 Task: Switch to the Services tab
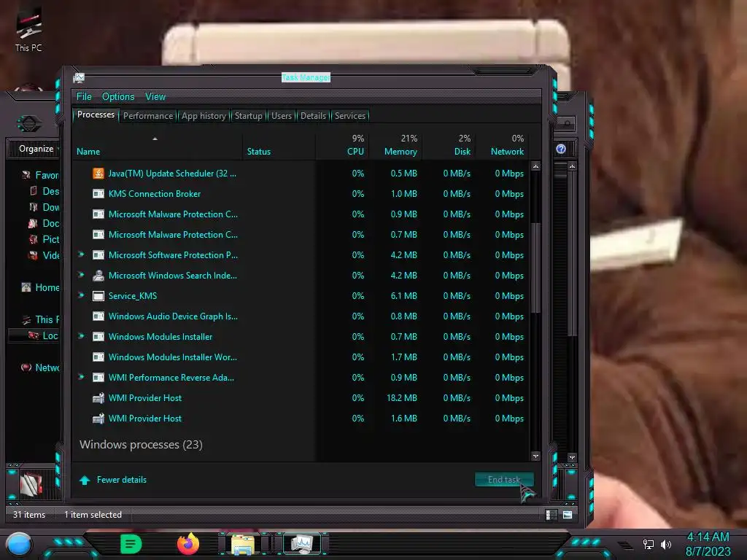350,116
